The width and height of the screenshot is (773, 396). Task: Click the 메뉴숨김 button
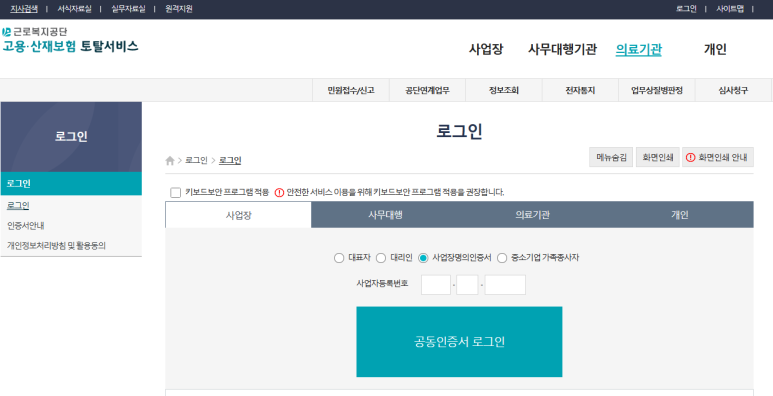pyautogui.click(x=611, y=157)
